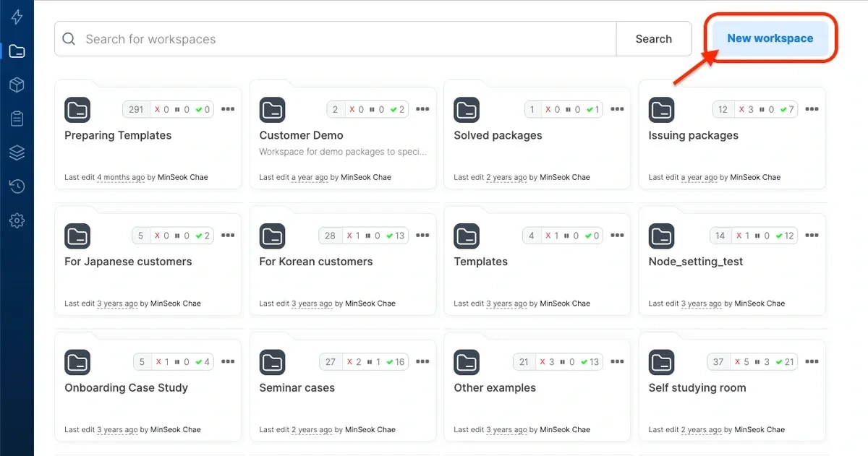
Task: Open the three-dot menu on Seminar cases
Action: (422, 361)
